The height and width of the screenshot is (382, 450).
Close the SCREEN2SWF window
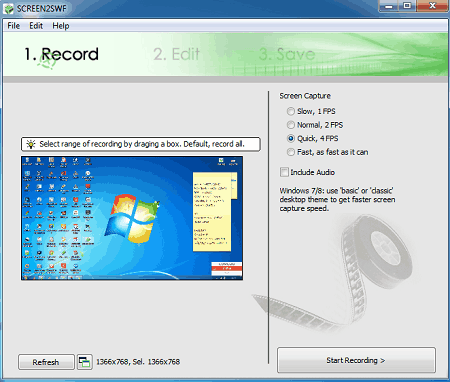(432, 6)
